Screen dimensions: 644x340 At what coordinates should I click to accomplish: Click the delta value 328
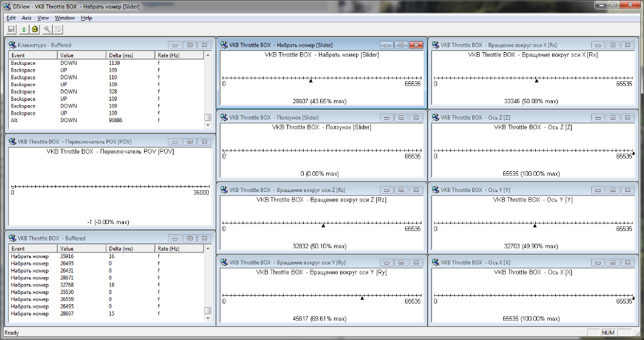click(113, 92)
